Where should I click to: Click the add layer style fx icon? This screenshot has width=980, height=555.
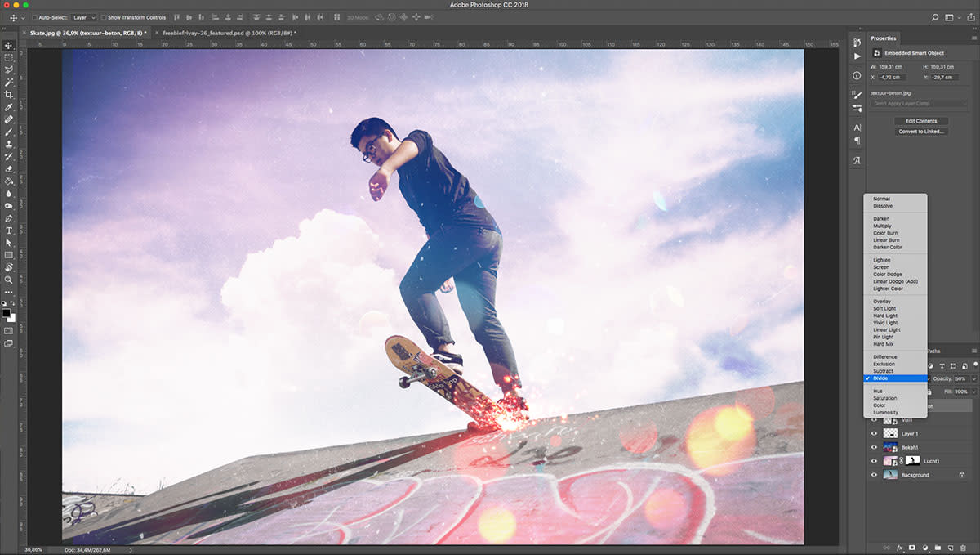click(899, 547)
